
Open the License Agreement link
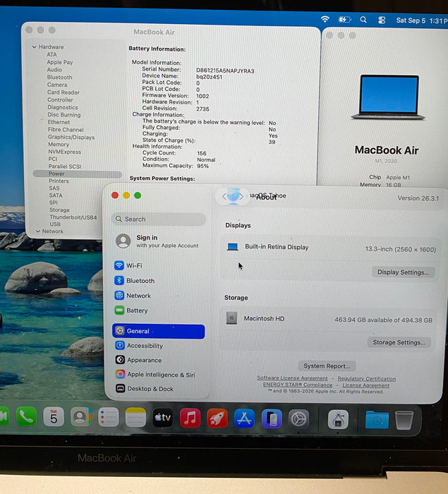tap(365, 385)
